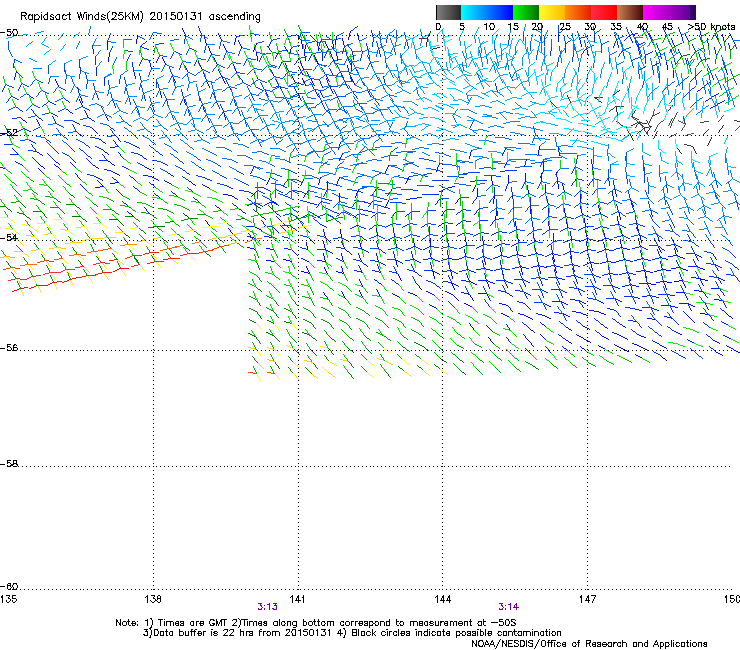This screenshot has width=740, height=650.
Task: Click the Rapidscat Winds title text
Action: 140,16
